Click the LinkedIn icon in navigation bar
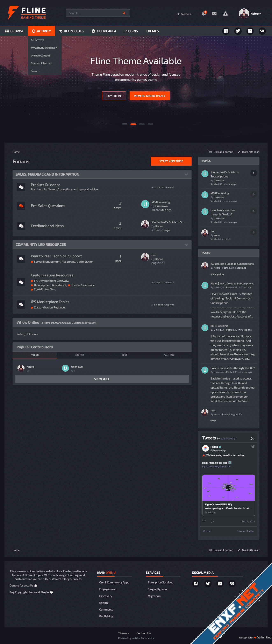Viewport: 272px width, 644px height. tap(250, 31)
